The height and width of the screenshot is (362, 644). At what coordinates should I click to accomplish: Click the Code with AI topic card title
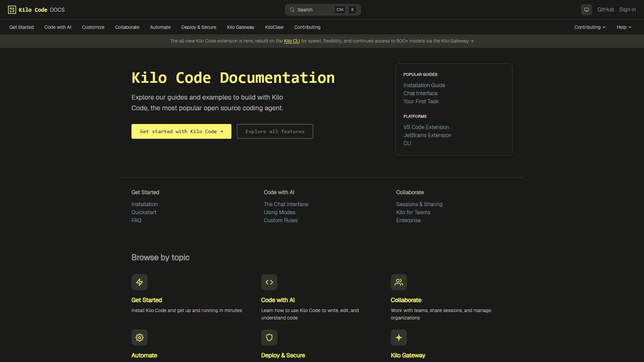(x=278, y=300)
